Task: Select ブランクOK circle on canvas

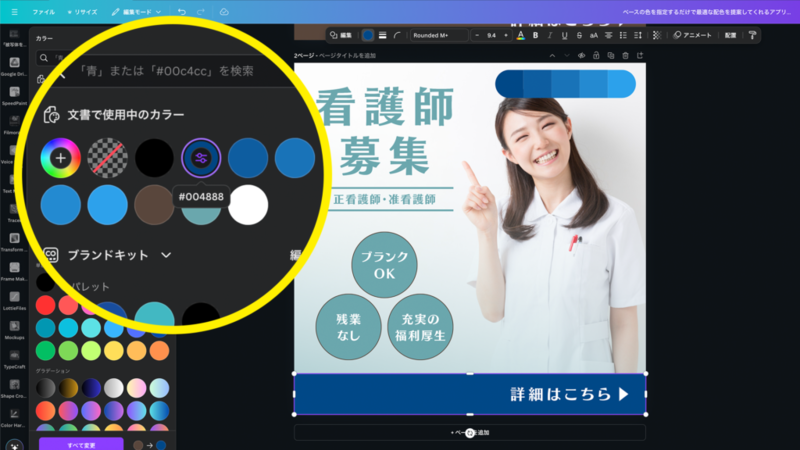Action: coord(384,265)
